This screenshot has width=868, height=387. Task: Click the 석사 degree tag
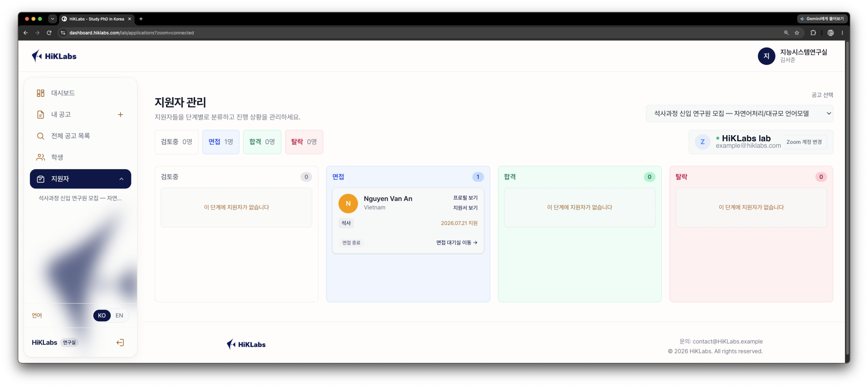[x=346, y=223]
